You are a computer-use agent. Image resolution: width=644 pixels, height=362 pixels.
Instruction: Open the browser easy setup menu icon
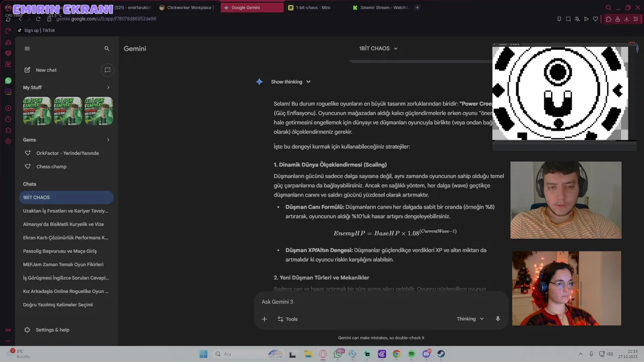[x=636, y=19]
